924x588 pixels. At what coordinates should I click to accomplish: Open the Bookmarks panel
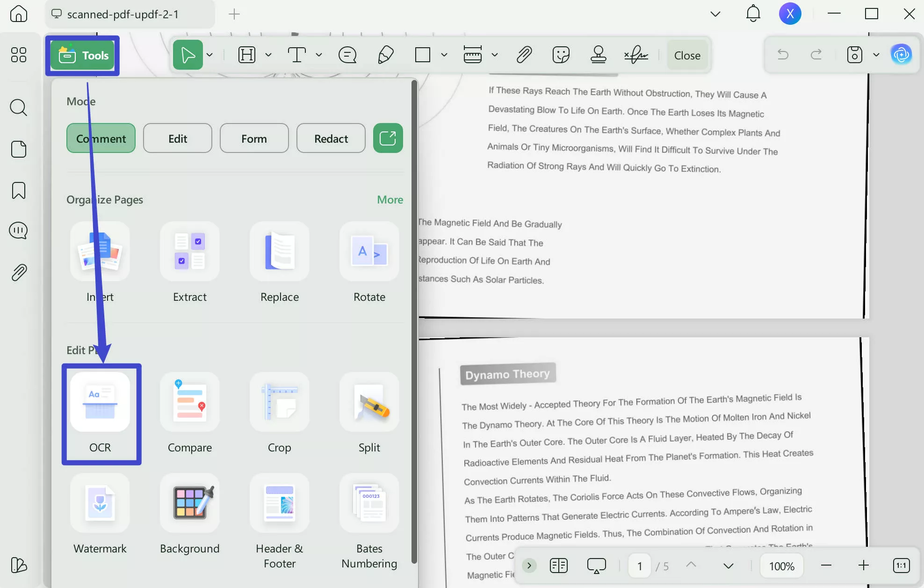18,190
